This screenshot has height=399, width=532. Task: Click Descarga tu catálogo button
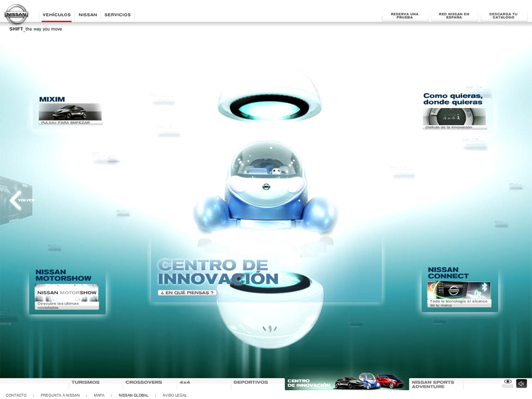[x=504, y=16]
